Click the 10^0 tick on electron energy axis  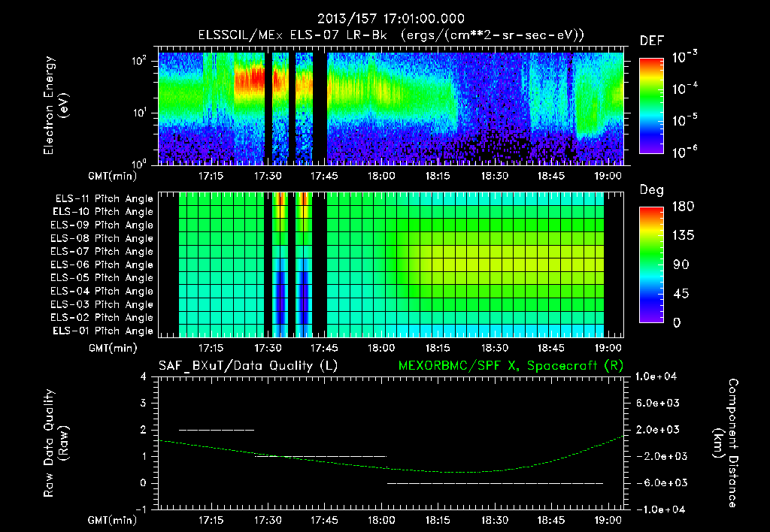point(140,163)
